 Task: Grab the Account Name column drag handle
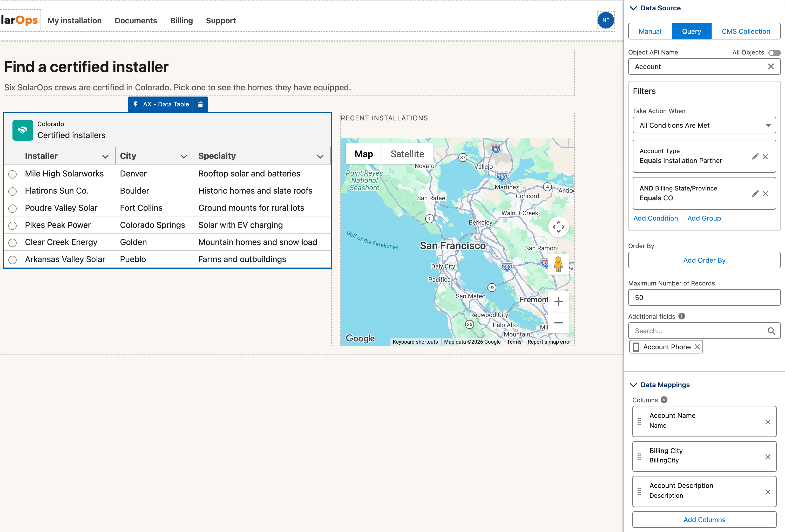coord(639,421)
